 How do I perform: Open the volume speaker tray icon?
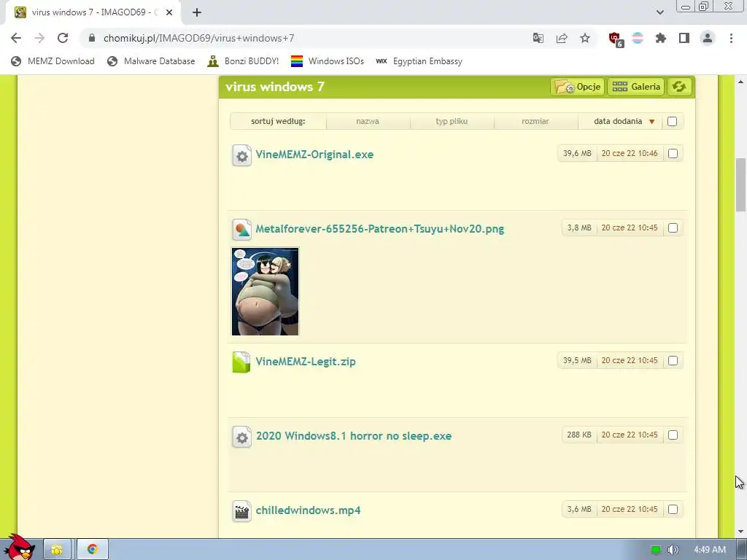coord(673,550)
